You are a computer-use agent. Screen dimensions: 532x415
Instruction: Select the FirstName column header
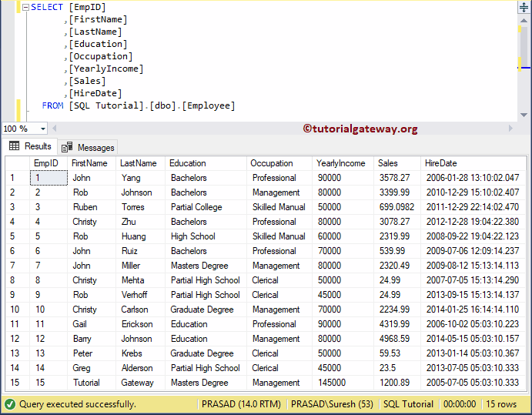click(x=92, y=163)
